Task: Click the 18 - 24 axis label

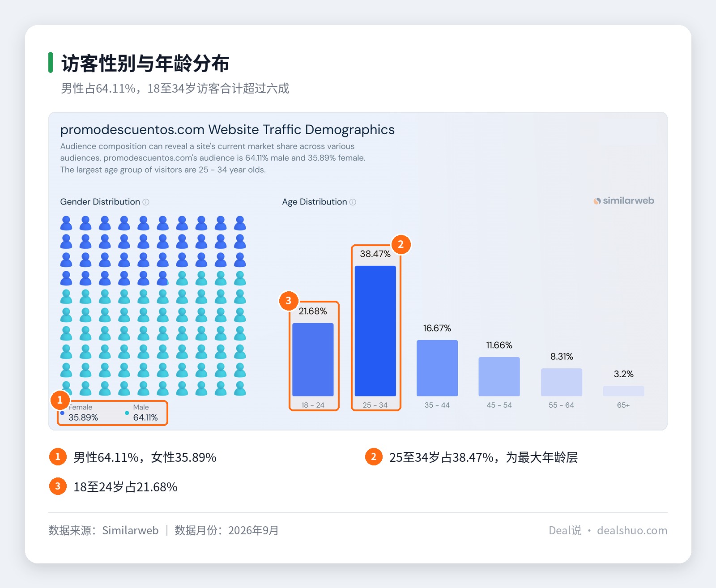Action: [x=313, y=405]
